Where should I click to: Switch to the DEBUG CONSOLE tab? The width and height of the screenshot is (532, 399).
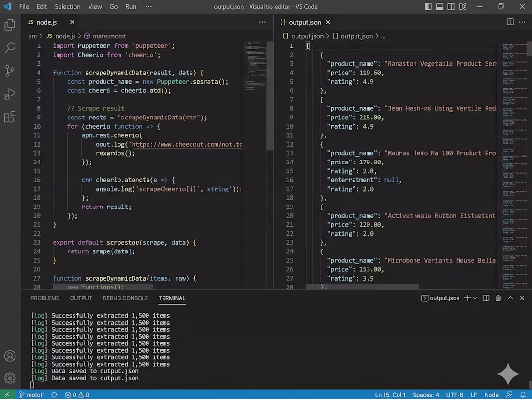[x=125, y=298]
